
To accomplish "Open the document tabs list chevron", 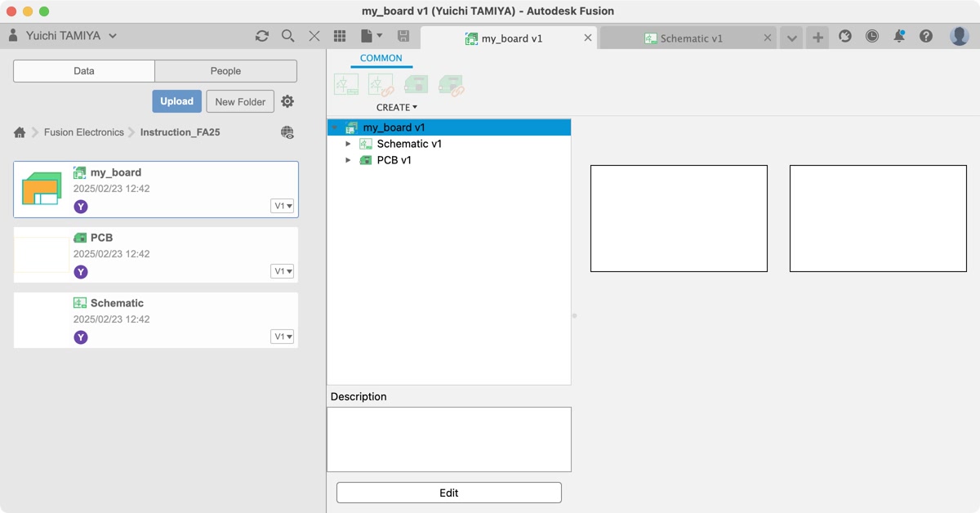I will [791, 38].
